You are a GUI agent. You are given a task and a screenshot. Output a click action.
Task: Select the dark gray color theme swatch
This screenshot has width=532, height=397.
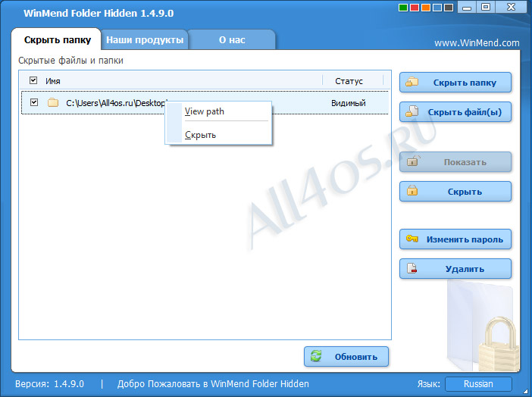point(449,8)
